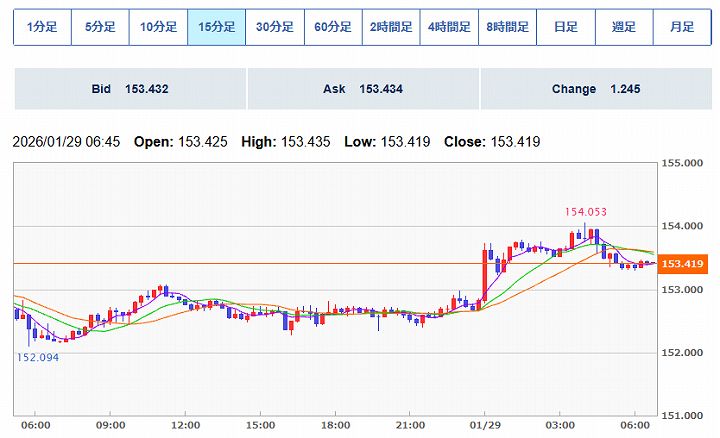
Task: Switch to 2時間足 chart view
Action: (390, 27)
